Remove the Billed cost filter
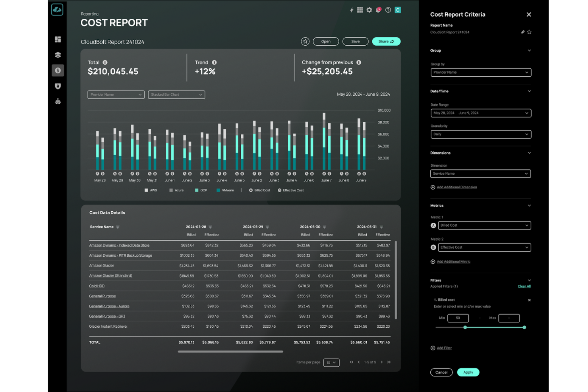588x392 pixels. click(x=529, y=300)
